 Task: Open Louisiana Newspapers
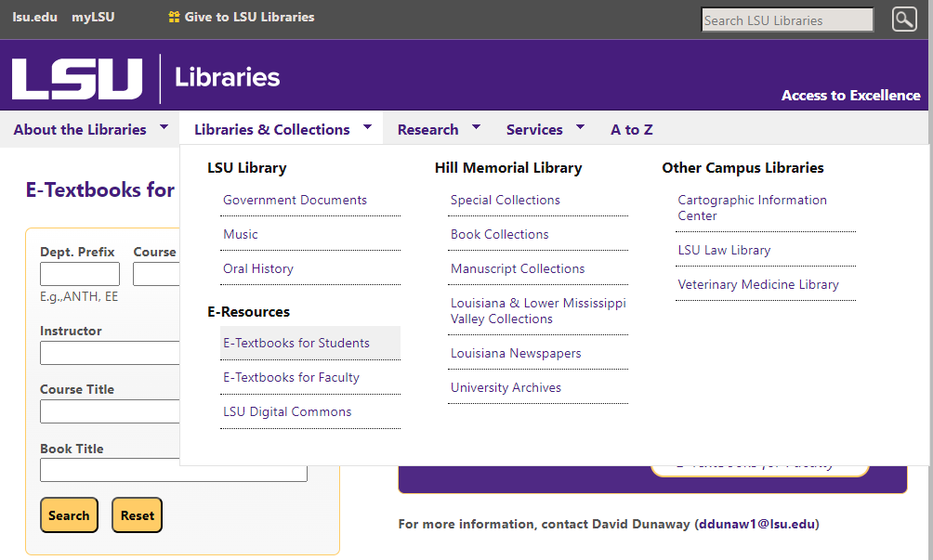pyautogui.click(x=516, y=353)
